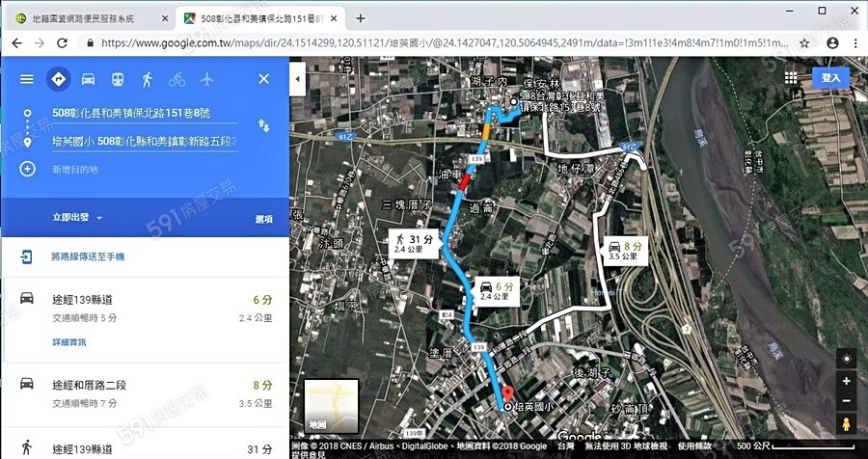The width and height of the screenshot is (868, 459).
Task: Collapse the side panel with arrow
Action: 298,78
